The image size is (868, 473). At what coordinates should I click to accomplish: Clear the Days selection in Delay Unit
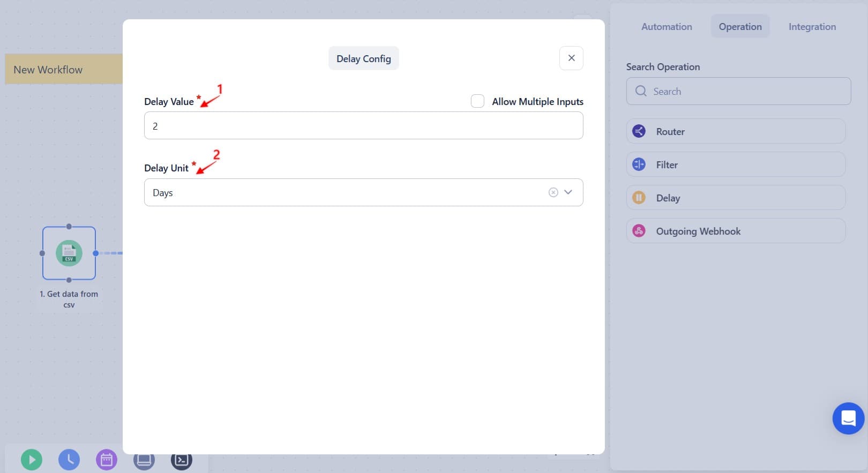coord(553,192)
